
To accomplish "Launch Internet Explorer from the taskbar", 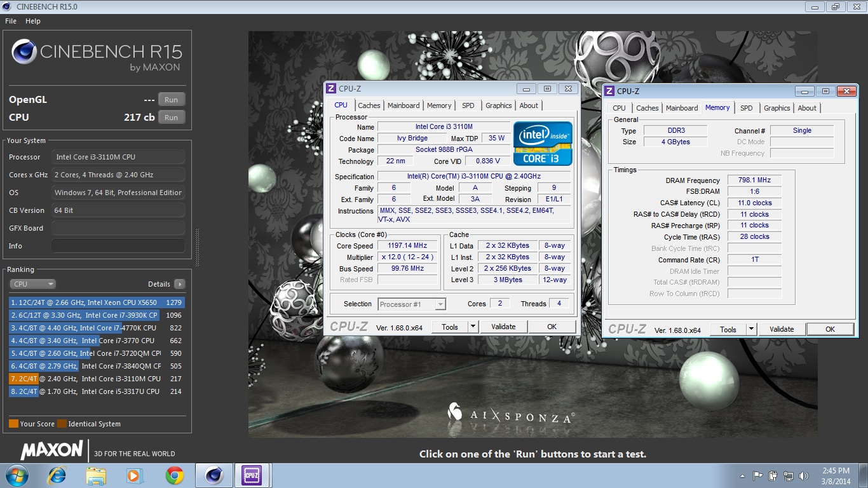I will pyautogui.click(x=57, y=475).
